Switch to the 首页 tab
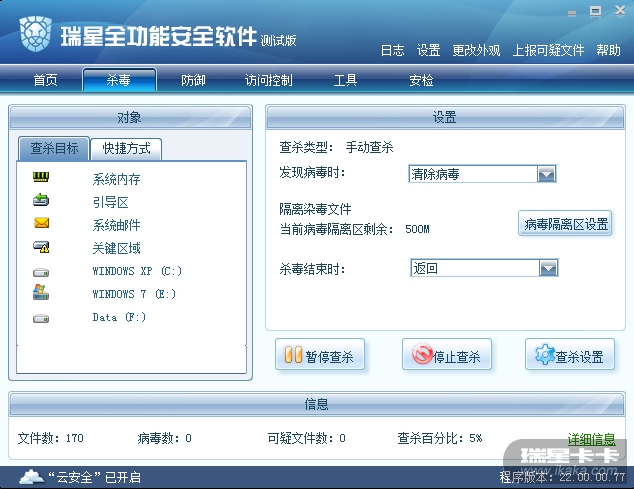 (45, 80)
